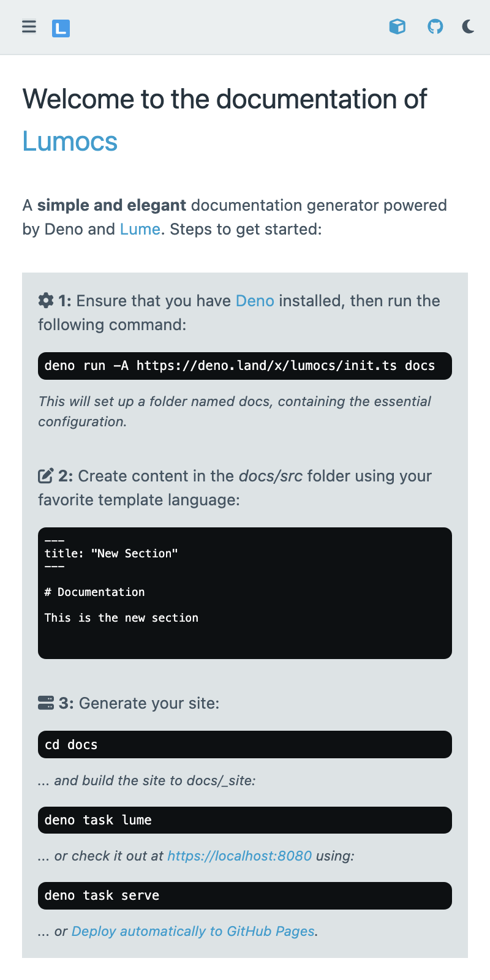Follow the Lume link in intro
The width and height of the screenshot is (490, 980).
tap(140, 229)
